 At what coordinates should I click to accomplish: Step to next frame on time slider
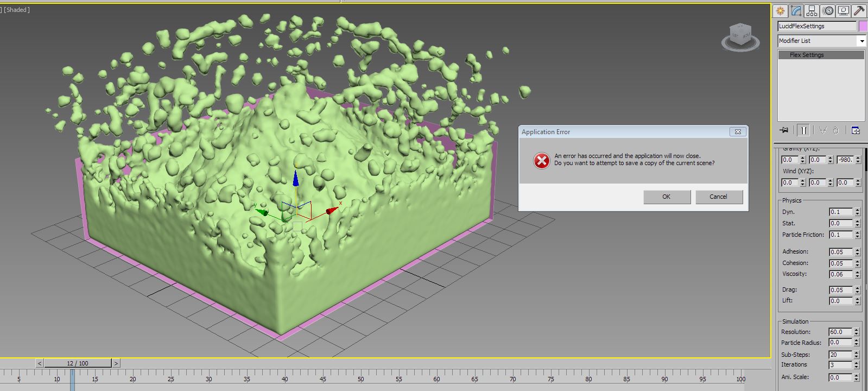tap(116, 363)
